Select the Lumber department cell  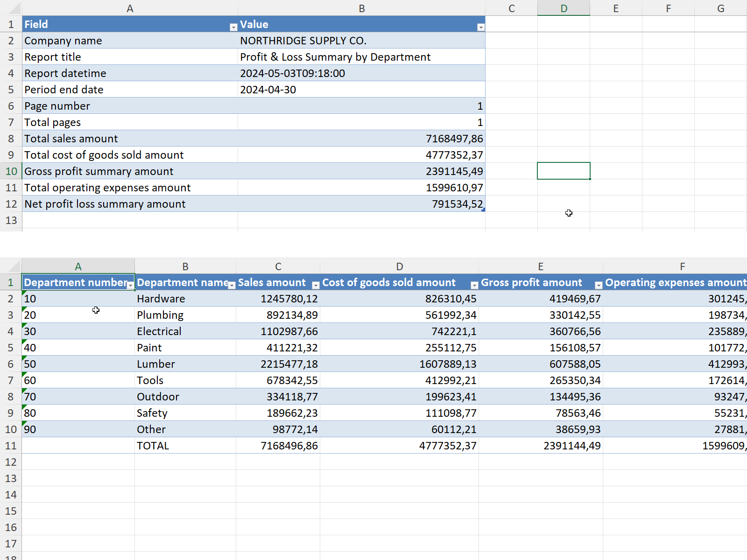(x=185, y=364)
